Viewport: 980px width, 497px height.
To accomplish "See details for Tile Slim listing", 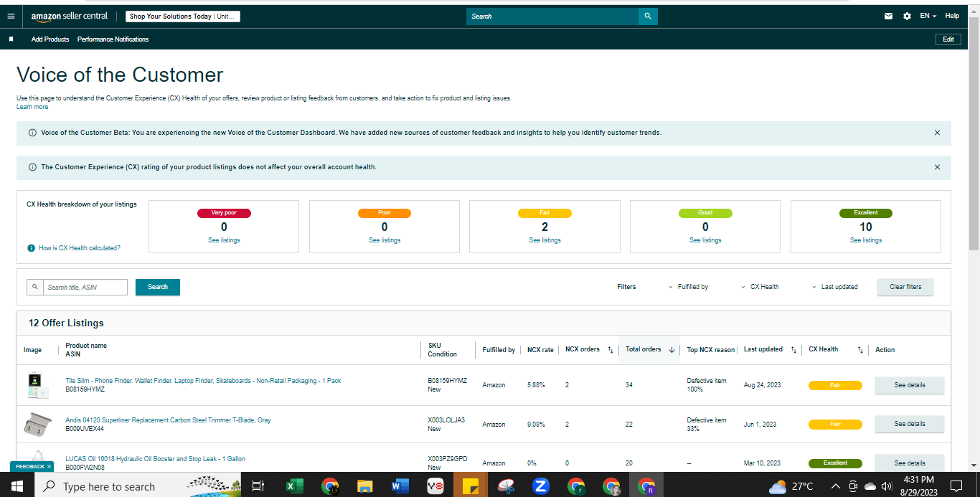I will click(910, 385).
